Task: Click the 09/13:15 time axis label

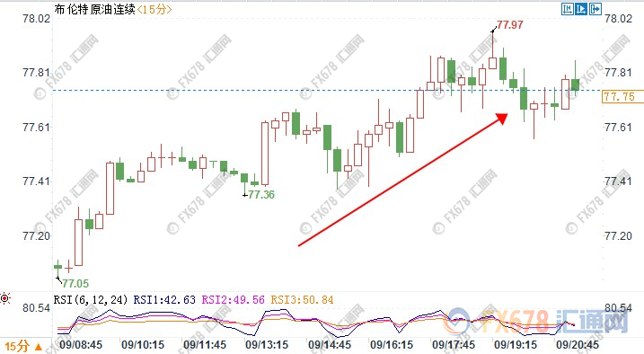Action: (x=267, y=344)
